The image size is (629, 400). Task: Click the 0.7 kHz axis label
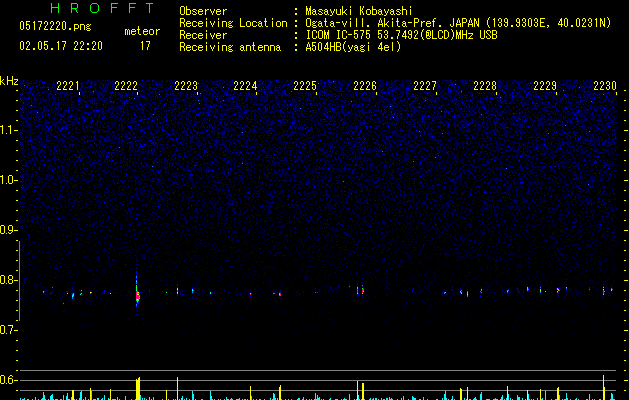tap(9, 330)
